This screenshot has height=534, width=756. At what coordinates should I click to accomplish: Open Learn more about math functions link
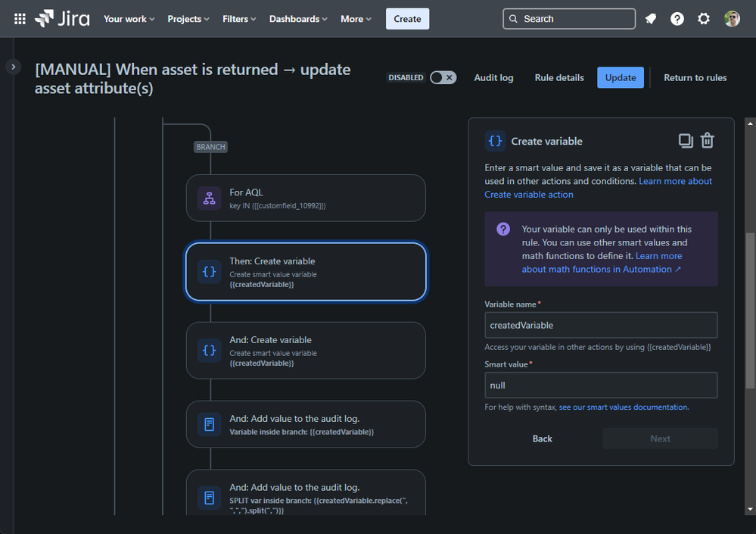coord(602,269)
